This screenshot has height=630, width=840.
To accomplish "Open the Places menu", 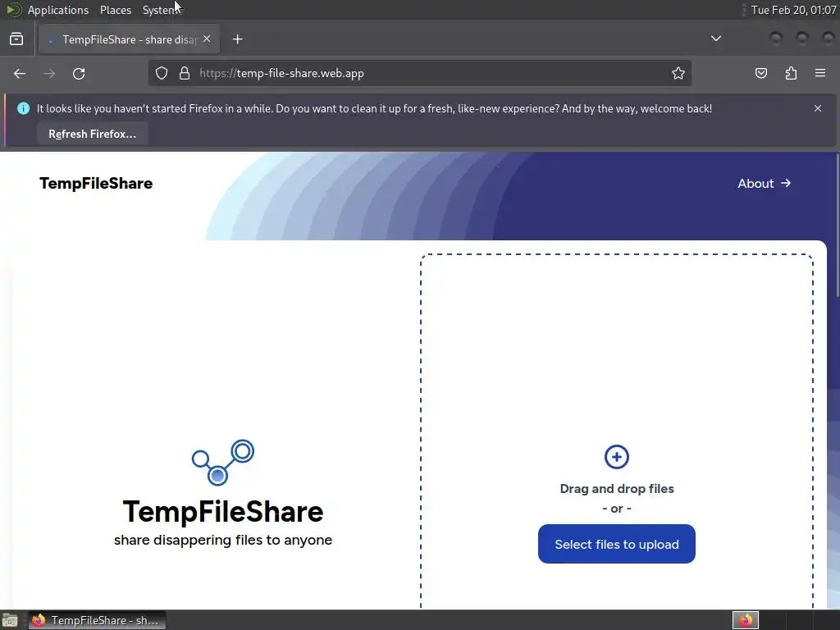I will click(x=115, y=10).
